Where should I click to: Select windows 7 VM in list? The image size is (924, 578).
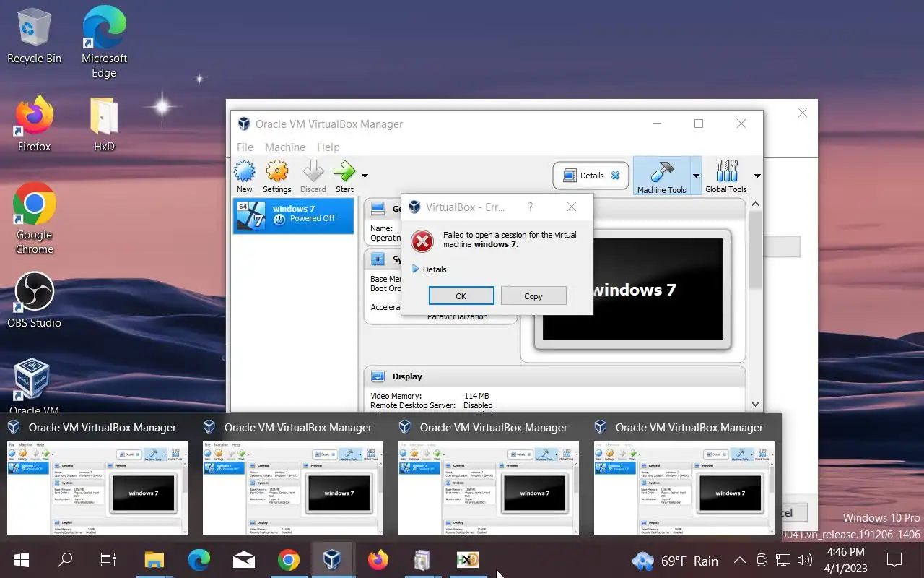(x=294, y=216)
